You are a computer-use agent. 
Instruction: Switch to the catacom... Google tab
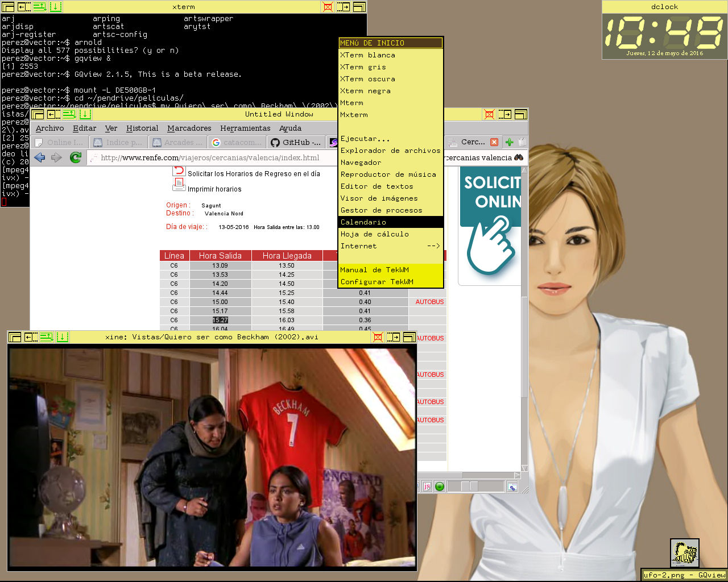(x=237, y=142)
